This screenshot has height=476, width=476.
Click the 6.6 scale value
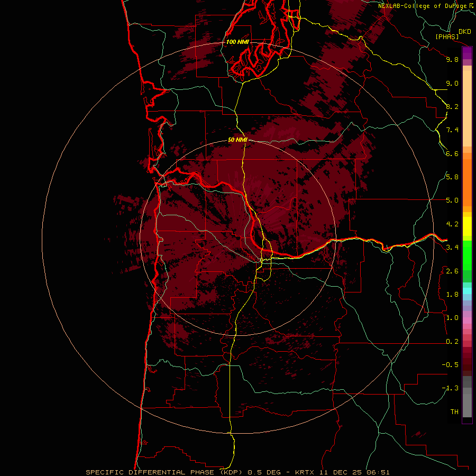pos(452,153)
